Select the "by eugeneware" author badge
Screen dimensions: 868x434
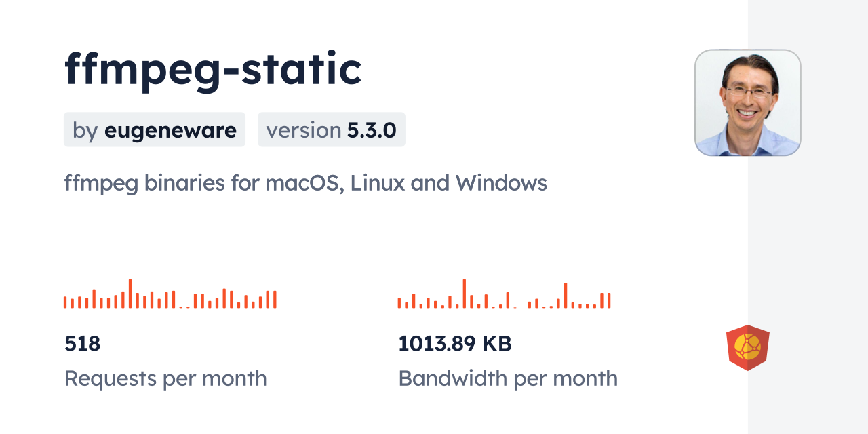(x=155, y=130)
